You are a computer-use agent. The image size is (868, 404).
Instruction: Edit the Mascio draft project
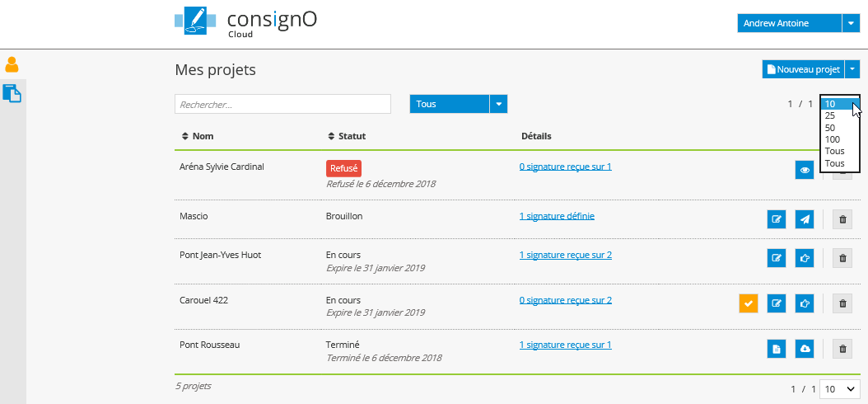[776, 218]
